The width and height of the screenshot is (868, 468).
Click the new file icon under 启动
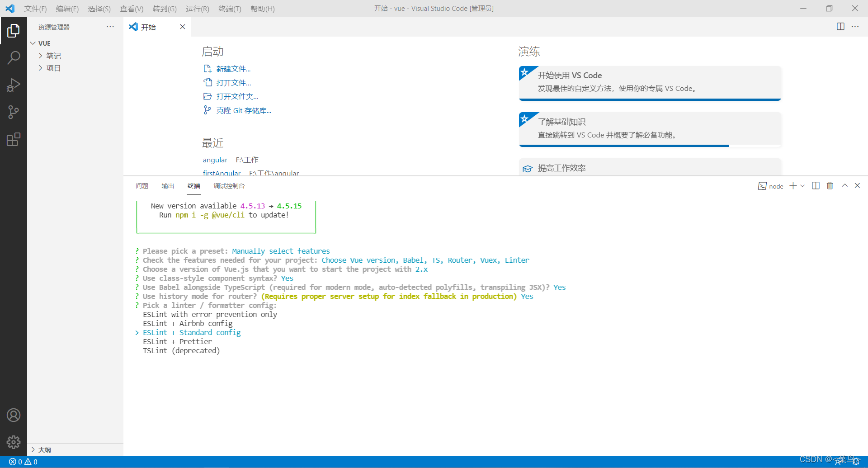point(208,69)
